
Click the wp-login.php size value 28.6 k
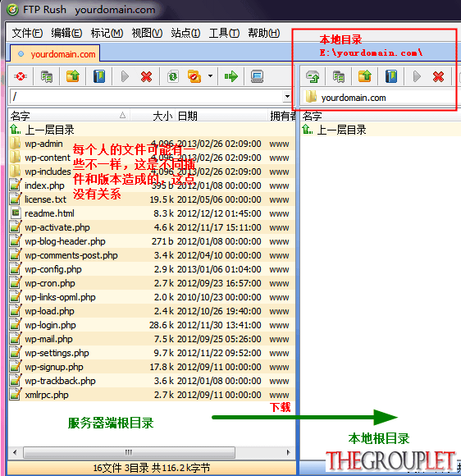(162, 325)
